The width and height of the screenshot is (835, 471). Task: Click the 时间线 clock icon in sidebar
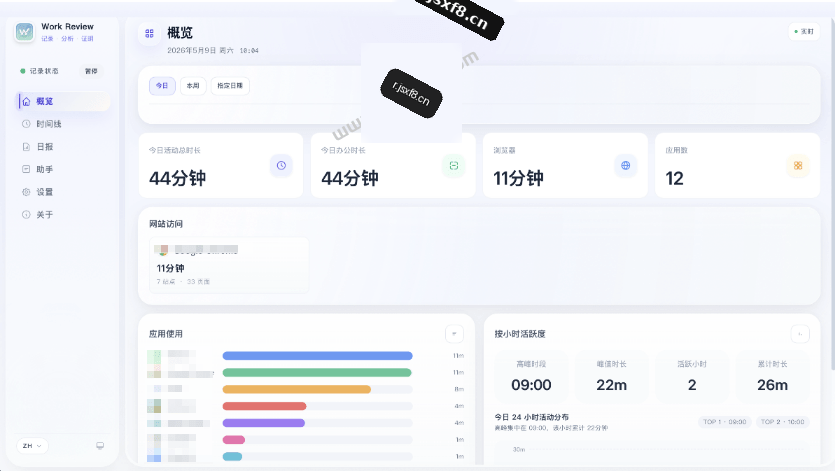26,124
